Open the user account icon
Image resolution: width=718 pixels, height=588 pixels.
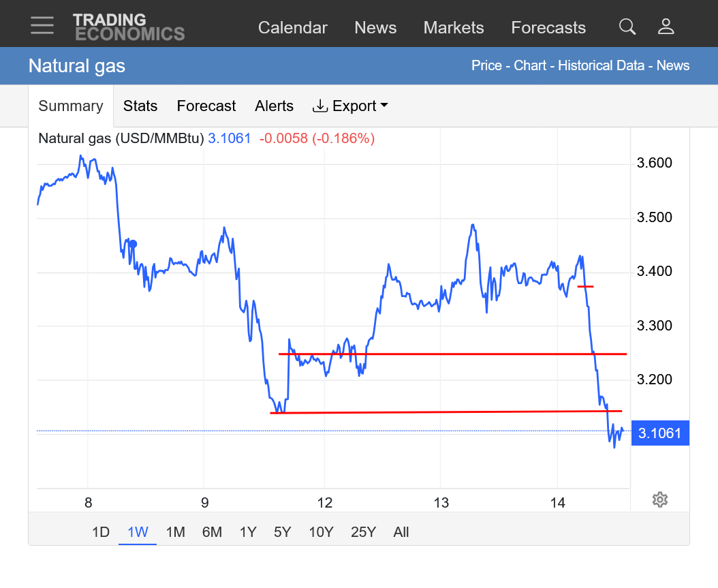[666, 27]
